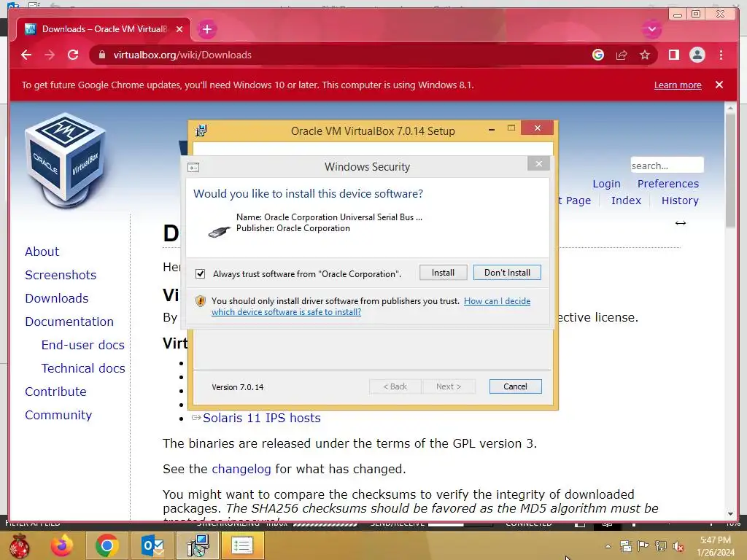
Task: Click the ornament Start button icon
Action: 20,546
